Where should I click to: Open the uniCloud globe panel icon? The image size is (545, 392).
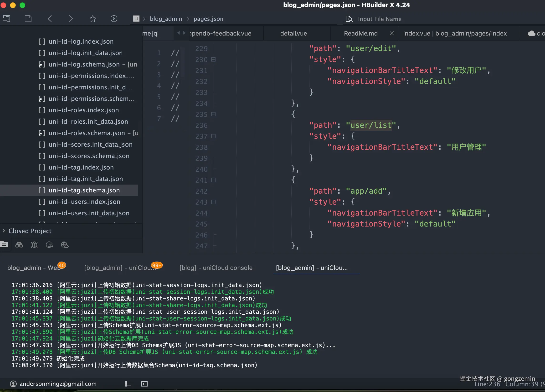pos(65,245)
